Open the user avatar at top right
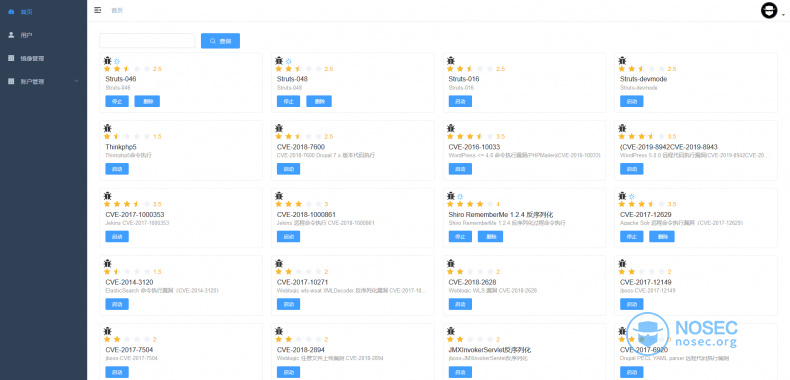The width and height of the screenshot is (790, 380). click(x=769, y=11)
